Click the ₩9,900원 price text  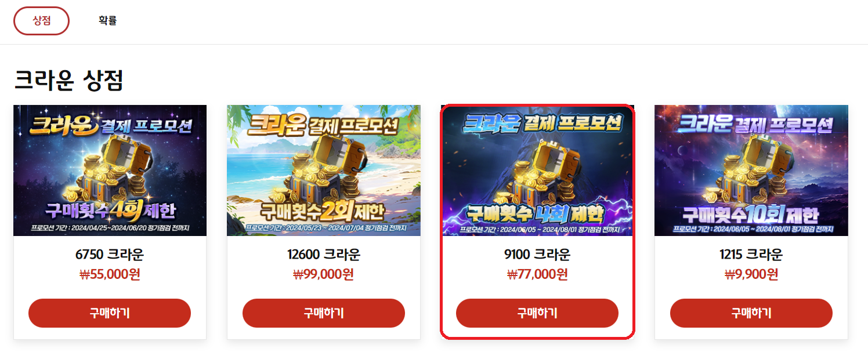pos(751,274)
